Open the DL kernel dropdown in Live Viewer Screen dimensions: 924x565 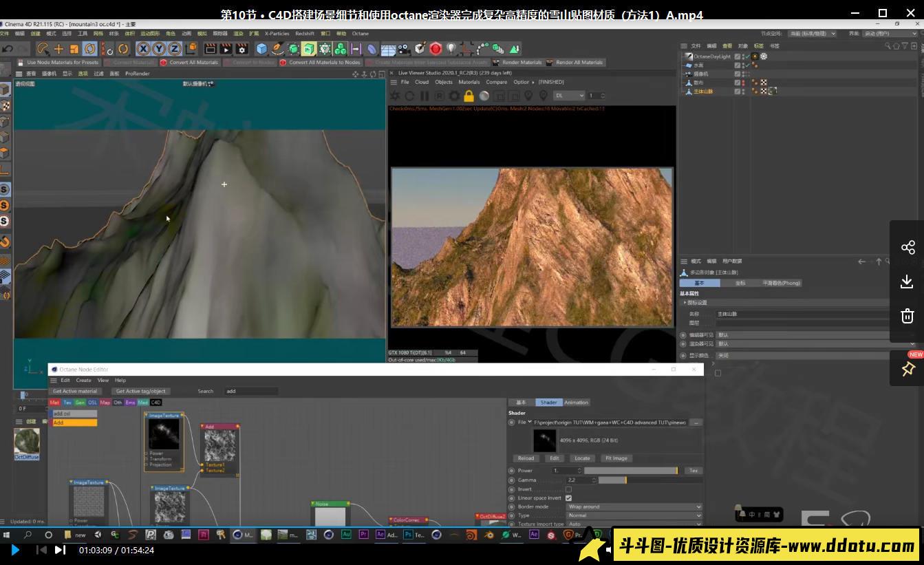[569, 96]
